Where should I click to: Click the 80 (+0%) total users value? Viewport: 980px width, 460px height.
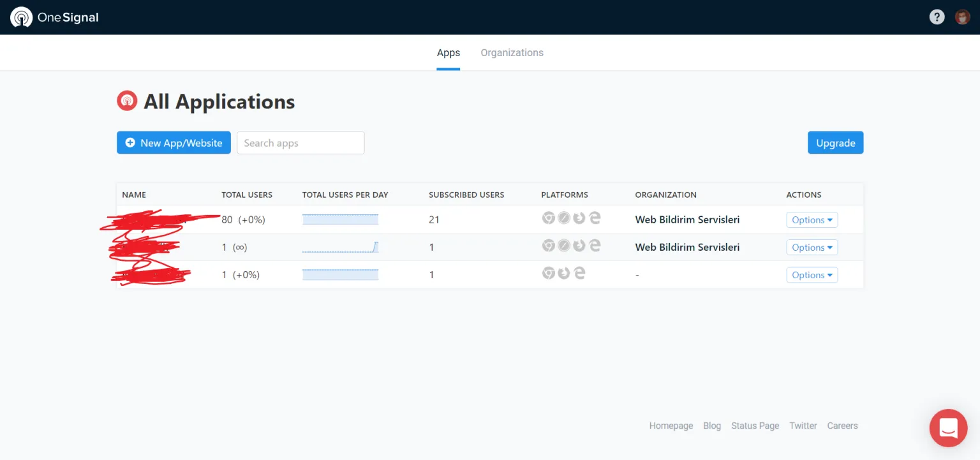click(x=243, y=219)
